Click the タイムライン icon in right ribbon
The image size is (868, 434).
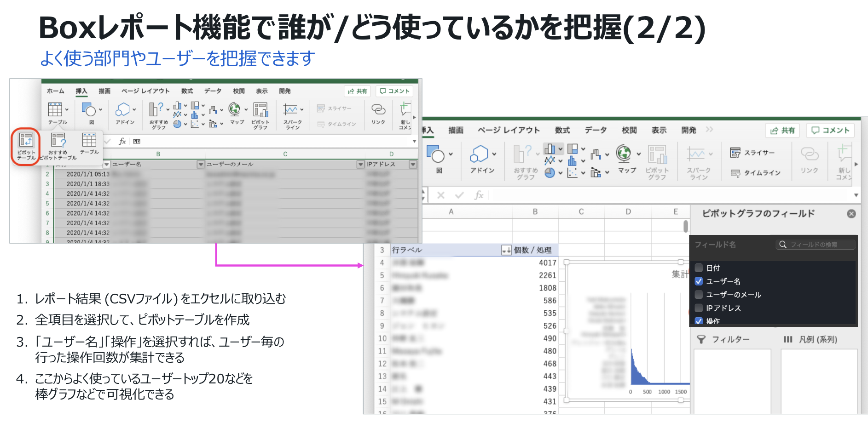pos(756,173)
